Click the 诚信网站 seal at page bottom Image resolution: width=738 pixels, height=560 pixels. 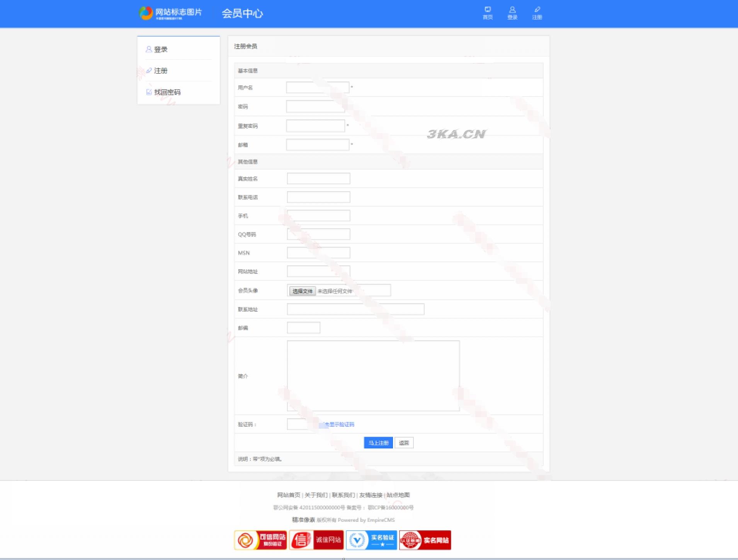point(316,540)
